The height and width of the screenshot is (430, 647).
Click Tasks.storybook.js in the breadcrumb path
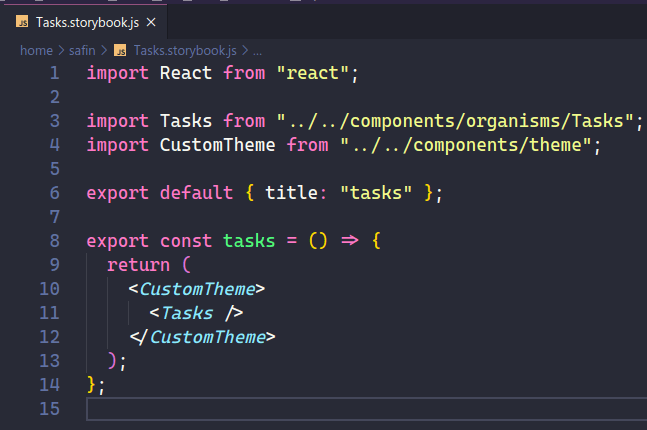click(x=185, y=50)
